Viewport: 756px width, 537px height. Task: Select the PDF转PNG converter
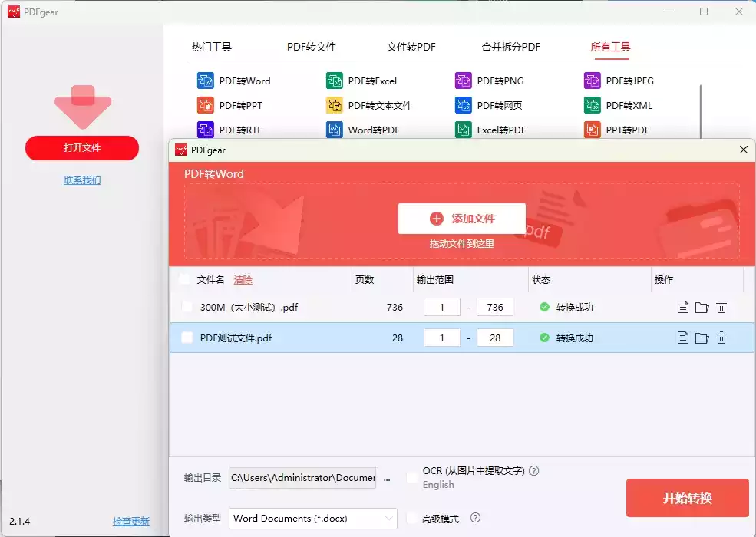pos(464,80)
